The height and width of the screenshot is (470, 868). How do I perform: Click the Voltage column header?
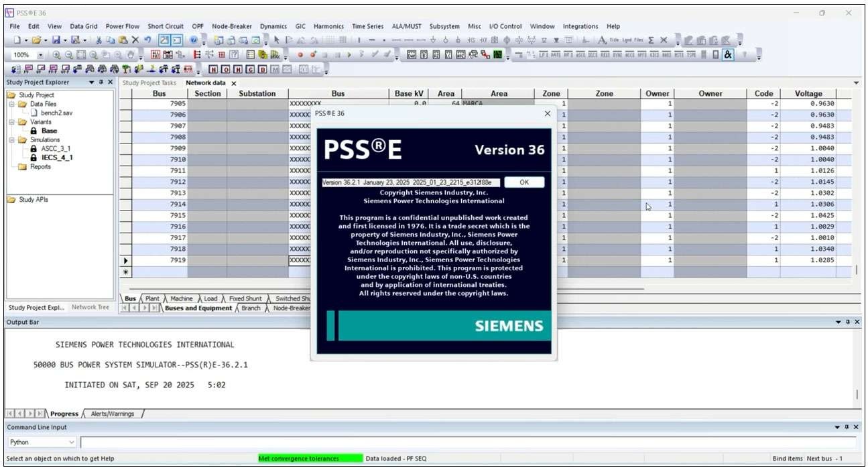[808, 94]
